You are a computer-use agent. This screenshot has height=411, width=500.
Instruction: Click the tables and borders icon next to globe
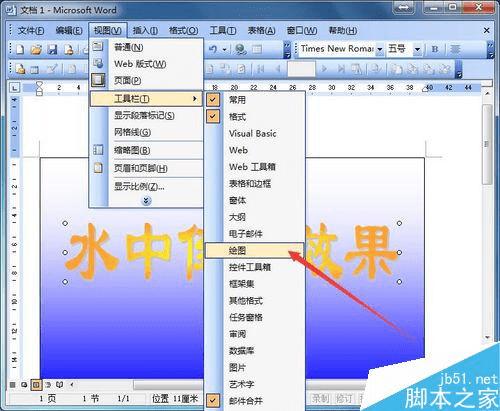click(257, 50)
